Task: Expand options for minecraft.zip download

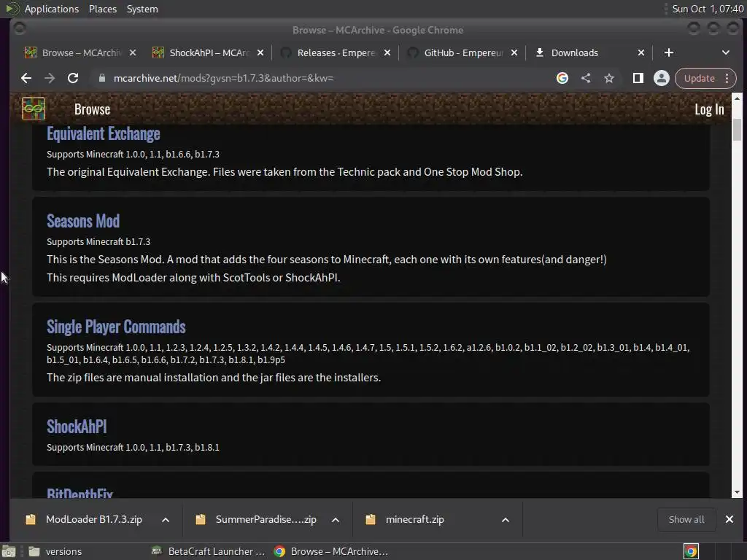Action: (x=506, y=519)
